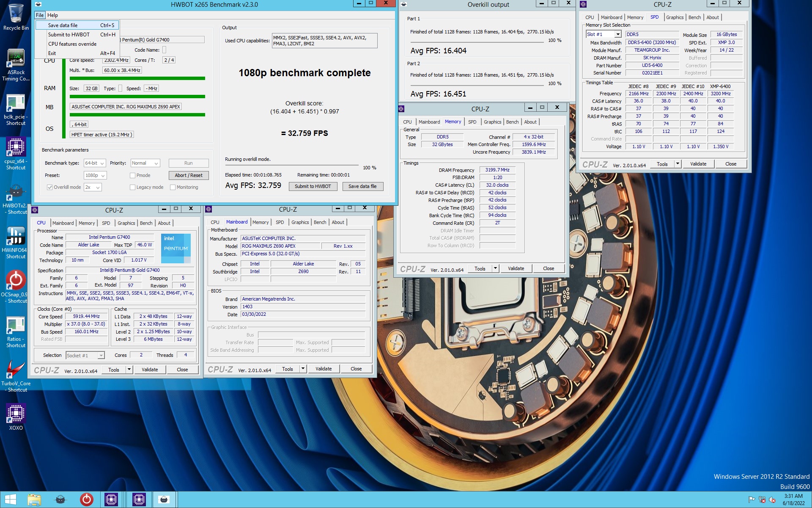Open the Help menu in HWBOT x265

pyautogui.click(x=52, y=15)
